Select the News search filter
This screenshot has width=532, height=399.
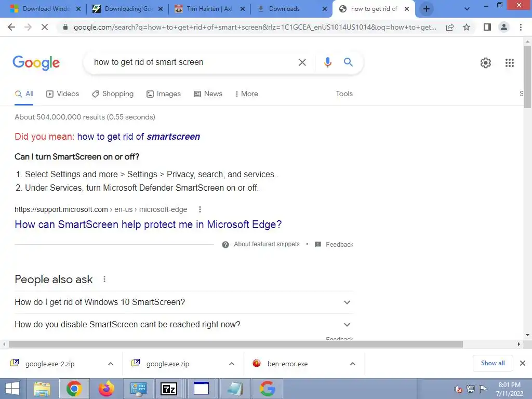208,94
